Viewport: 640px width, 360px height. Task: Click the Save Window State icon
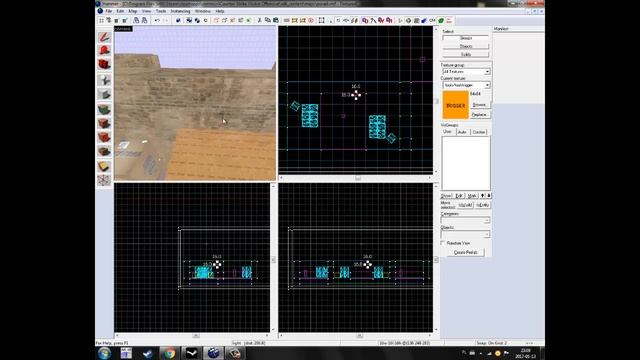144,20
